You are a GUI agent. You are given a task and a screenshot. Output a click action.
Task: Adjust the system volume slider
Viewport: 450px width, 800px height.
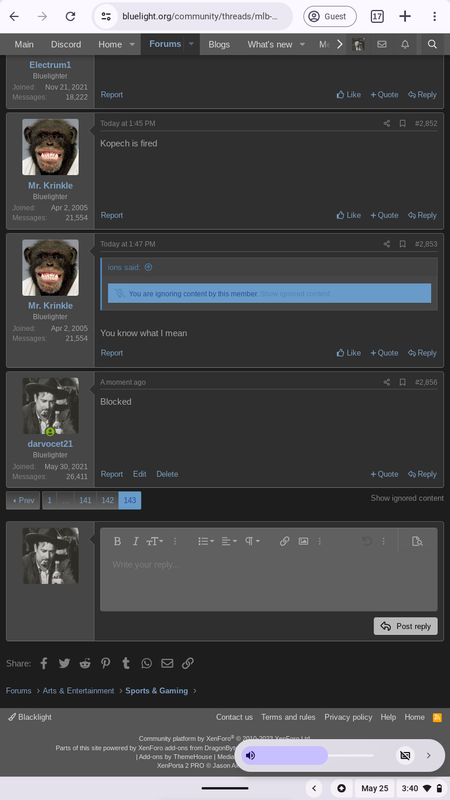(x=307, y=756)
